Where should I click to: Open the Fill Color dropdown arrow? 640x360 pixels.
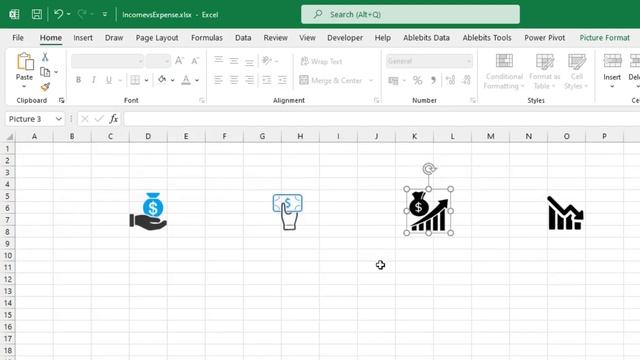[173, 80]
